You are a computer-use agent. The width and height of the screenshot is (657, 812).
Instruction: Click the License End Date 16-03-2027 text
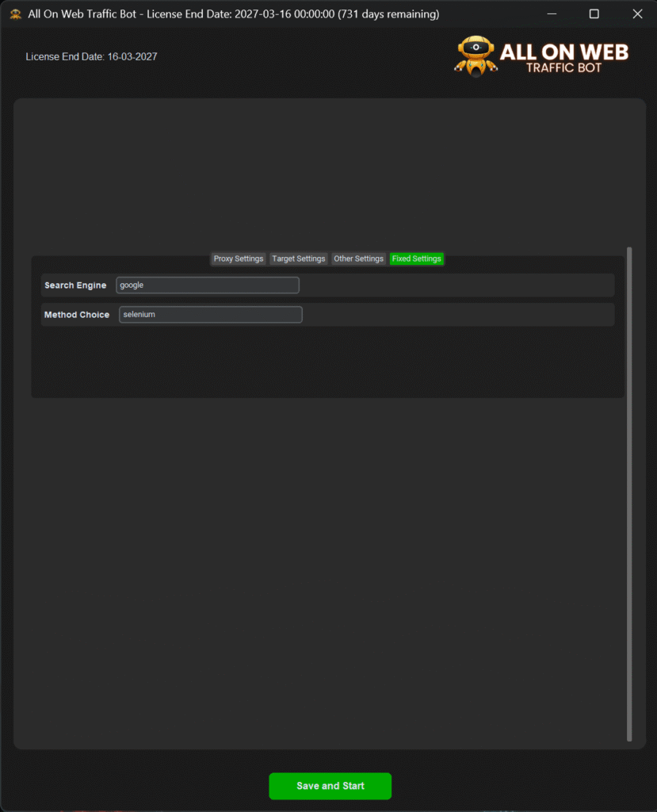click(97, 56)
